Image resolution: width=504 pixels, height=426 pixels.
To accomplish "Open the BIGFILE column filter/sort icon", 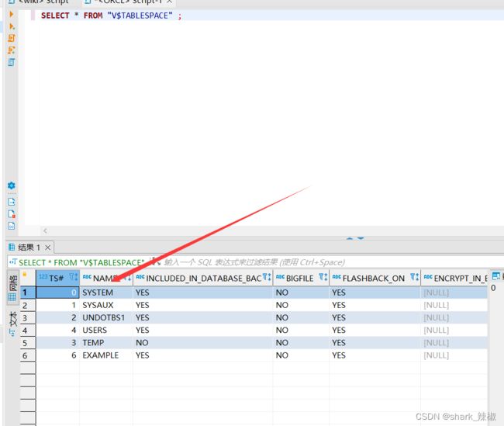I will coord(323,277).
